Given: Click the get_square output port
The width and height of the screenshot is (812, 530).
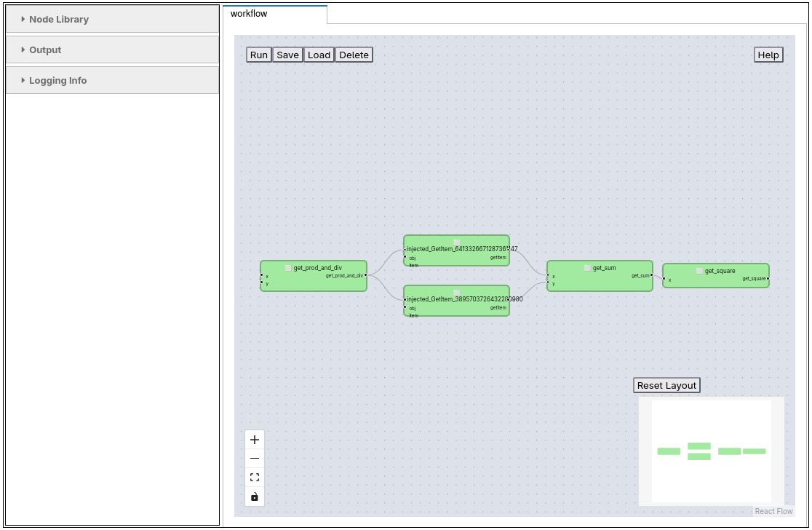Looking at the screenshot, I should [768, 279].
